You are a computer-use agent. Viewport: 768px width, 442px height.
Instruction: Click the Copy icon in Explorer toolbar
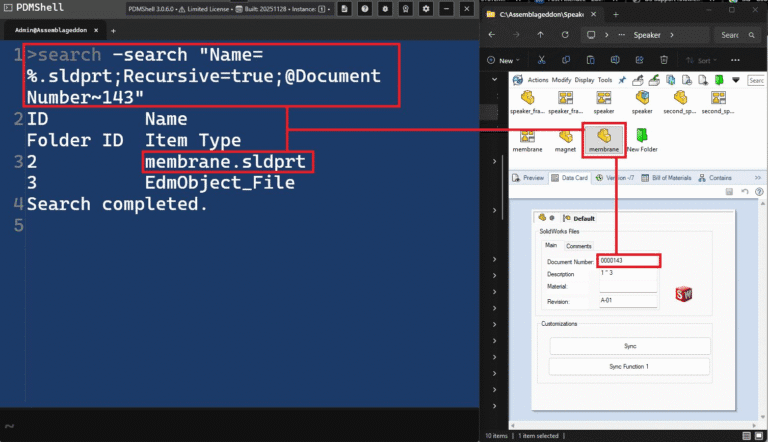tap(566, 60)
